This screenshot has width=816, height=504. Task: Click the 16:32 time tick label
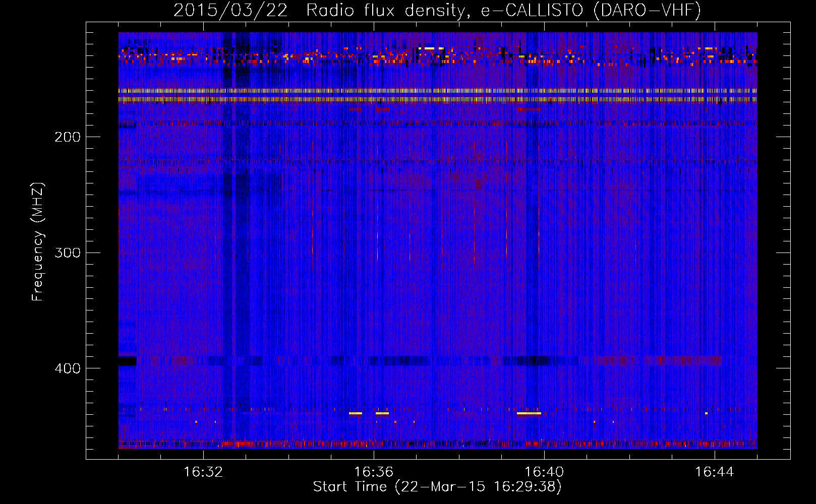tap(203, 472)
